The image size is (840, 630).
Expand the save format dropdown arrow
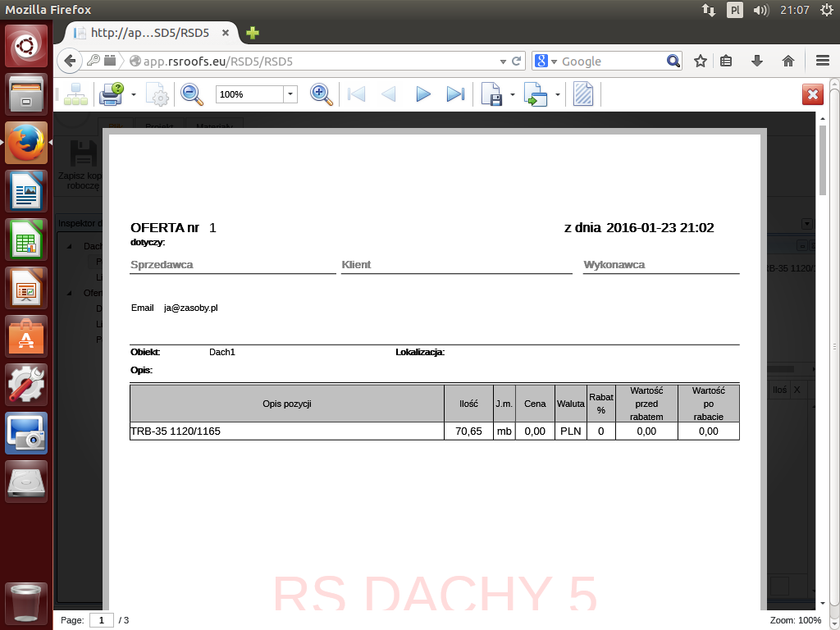click(513, 95)
